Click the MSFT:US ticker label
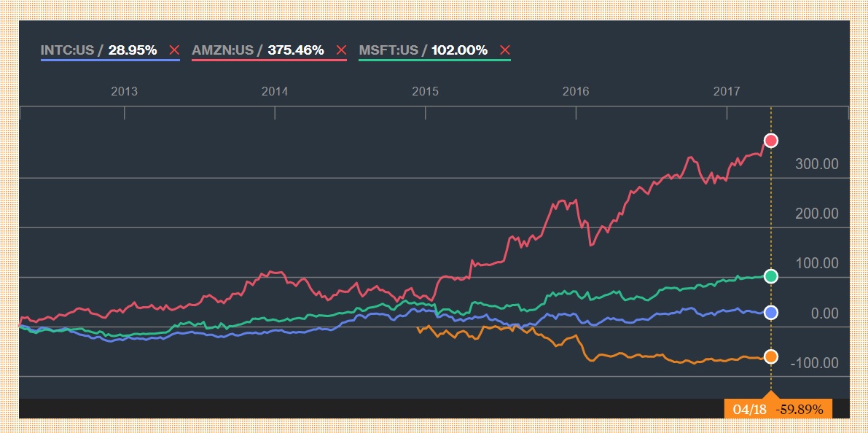The width and height of the screenshot is (868, 433). coord(388,50)
